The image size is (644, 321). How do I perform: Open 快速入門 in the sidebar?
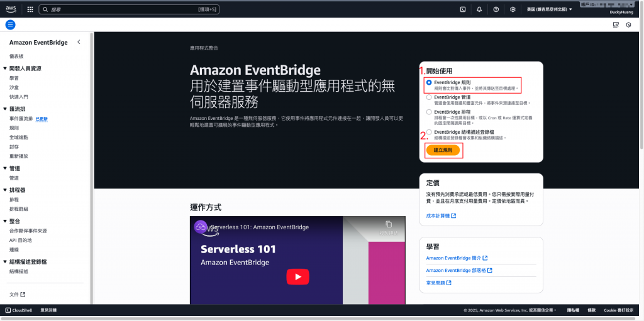(x=18, y=97)
